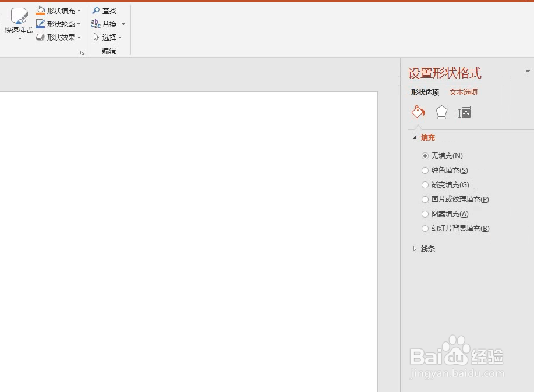Click the 形状轮廓 pen outline icon
534x392 pixels.
(41, 24)
